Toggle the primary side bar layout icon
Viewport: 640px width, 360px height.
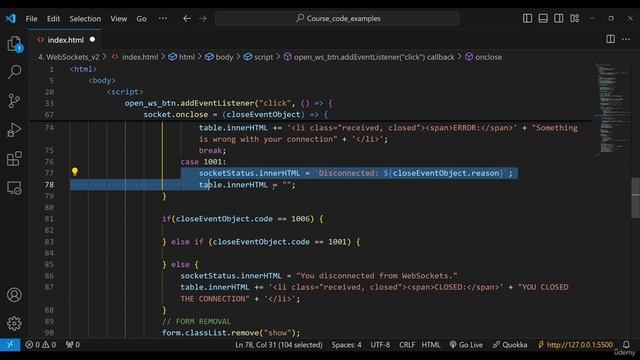[x=527, y=18]
